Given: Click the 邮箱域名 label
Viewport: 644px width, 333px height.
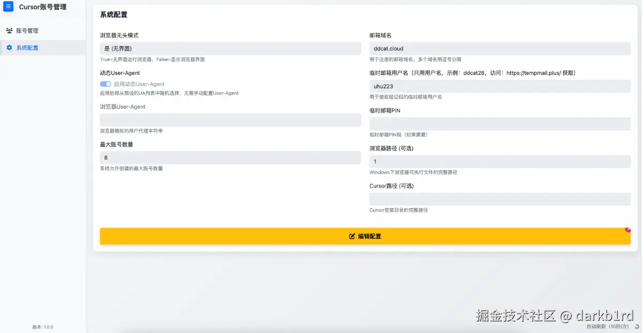Looking at the screenshot, I should pos(381,35).
